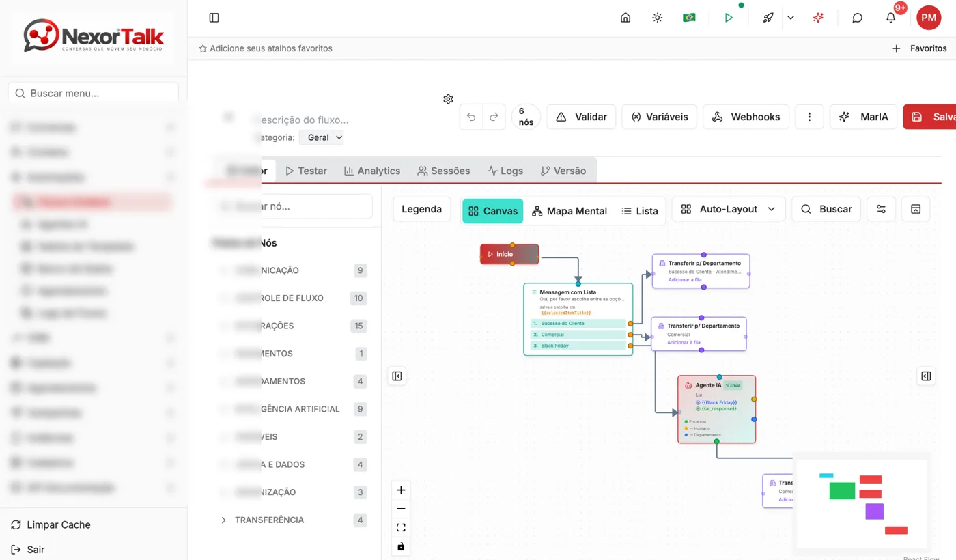Zoom in the canvas with plus
Viewport: 956px width, 560px height.
coord(401,490)
